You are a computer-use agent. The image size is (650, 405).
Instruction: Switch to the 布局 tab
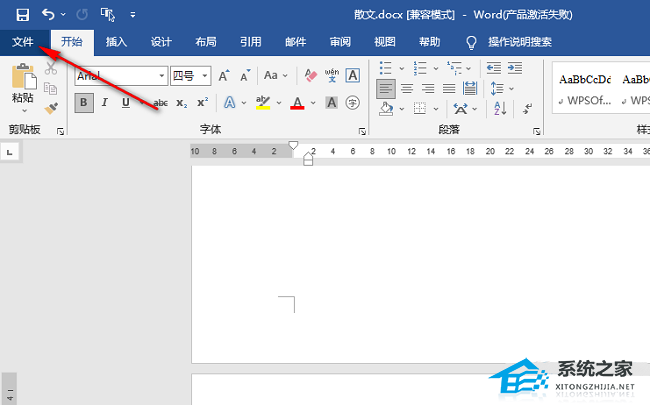click(206, 42)
